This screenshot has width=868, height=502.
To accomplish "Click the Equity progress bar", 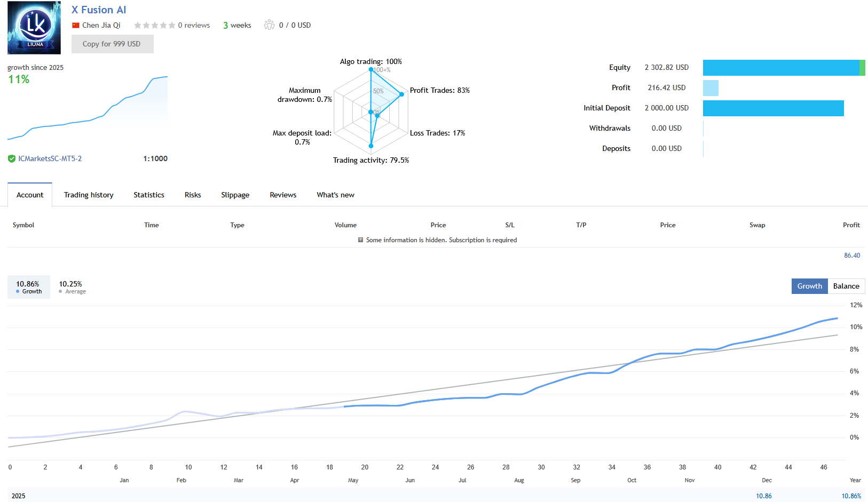I will click(x=784, y=68).
